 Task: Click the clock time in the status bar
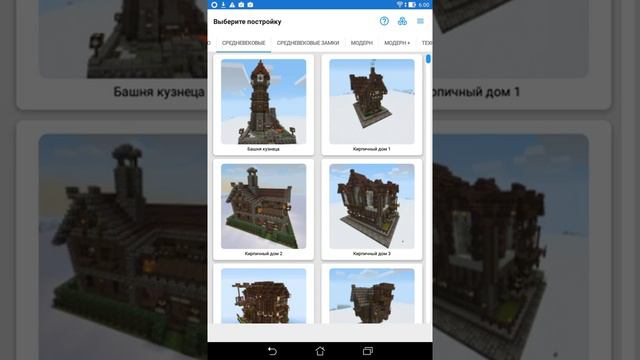click(x=424, y=5)
